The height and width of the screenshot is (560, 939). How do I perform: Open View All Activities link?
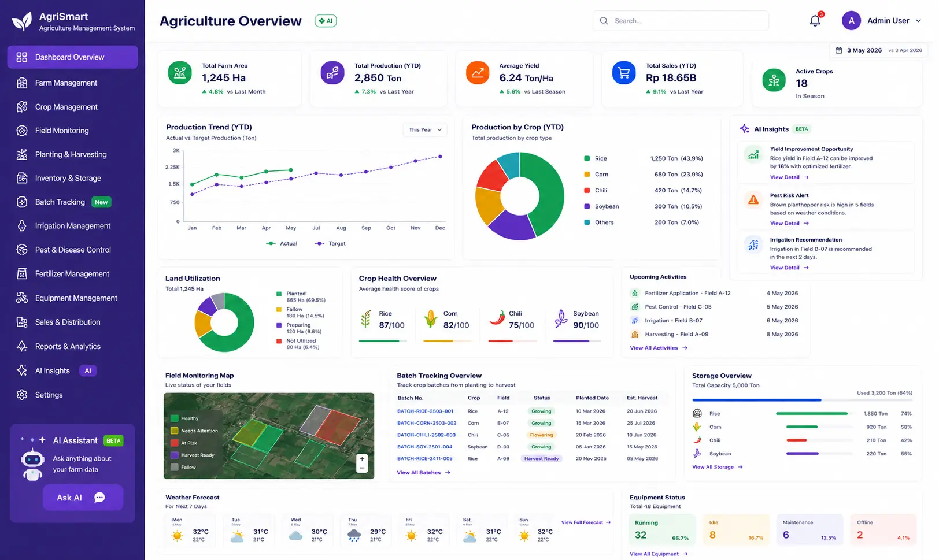click(x=659, y=348)
